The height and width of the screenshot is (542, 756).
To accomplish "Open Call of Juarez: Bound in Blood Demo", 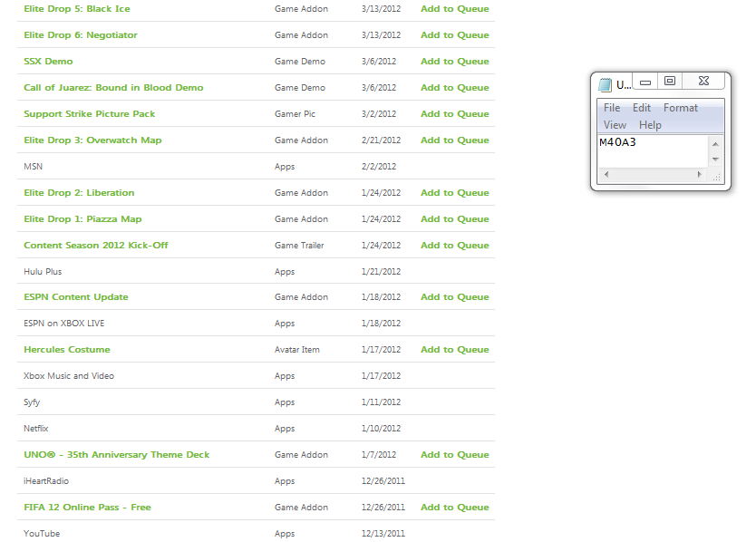I will [113, 88].
